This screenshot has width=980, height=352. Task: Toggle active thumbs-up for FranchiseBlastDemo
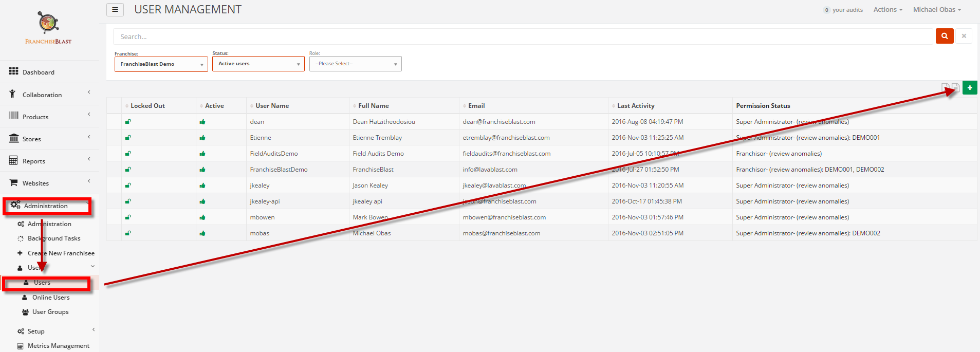(202, 170)
